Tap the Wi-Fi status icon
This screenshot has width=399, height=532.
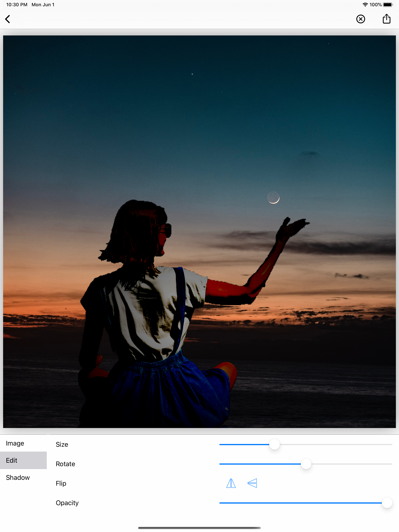pyautogui.click(x=365, y=4)
